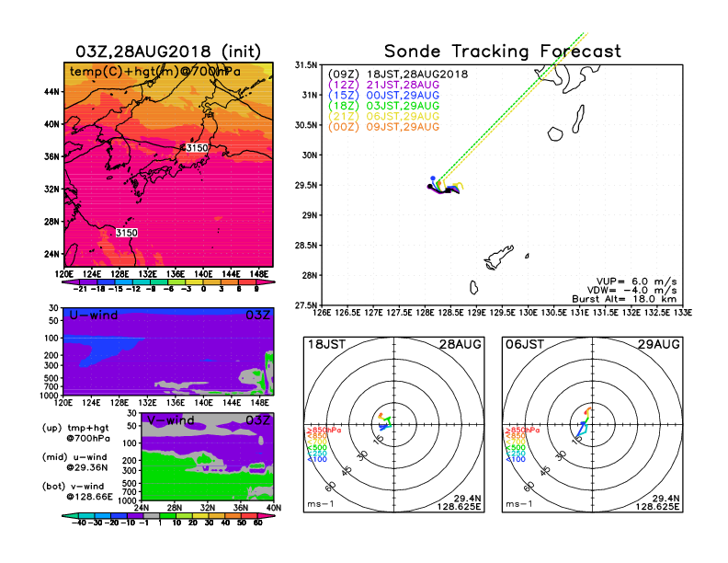Click the sonde launch point cluster near 29.5N

(445, 186)
